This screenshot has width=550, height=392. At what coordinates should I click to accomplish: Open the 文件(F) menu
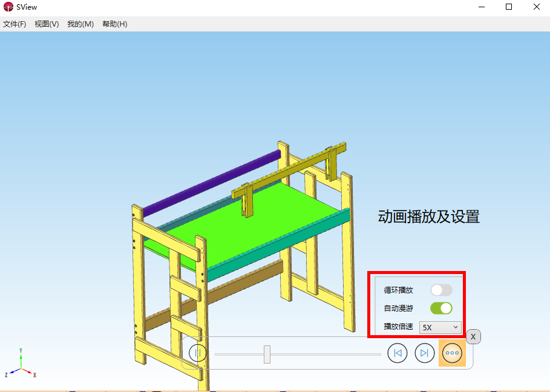(x=15, y=24)
